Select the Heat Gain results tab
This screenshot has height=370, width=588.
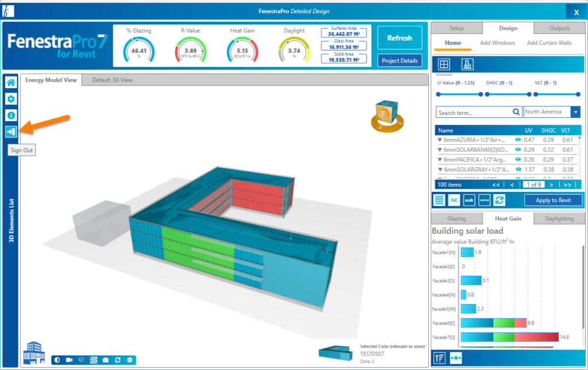(508, 218)
